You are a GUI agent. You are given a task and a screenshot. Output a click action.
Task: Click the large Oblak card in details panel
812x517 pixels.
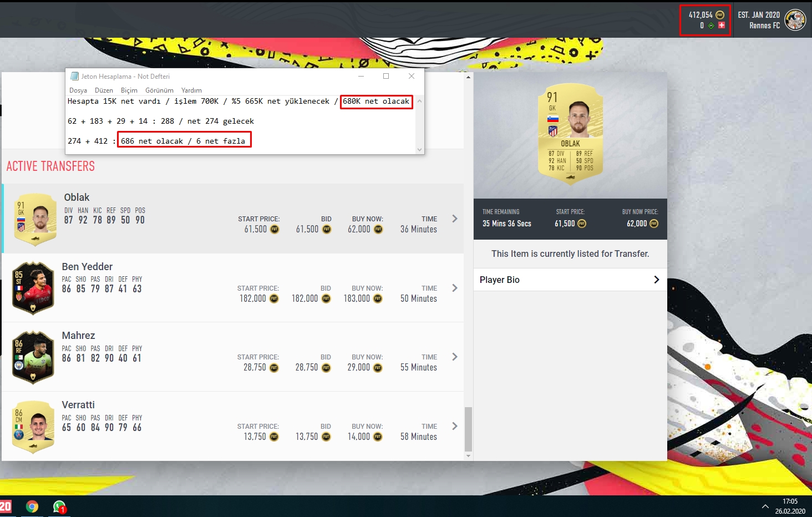[570, 133]
